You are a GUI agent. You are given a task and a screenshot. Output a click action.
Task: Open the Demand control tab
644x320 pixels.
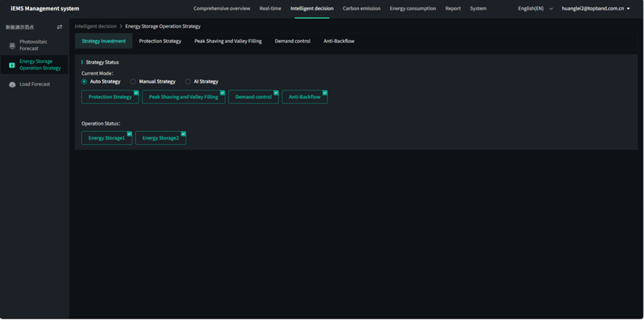[x=293, y=41]
